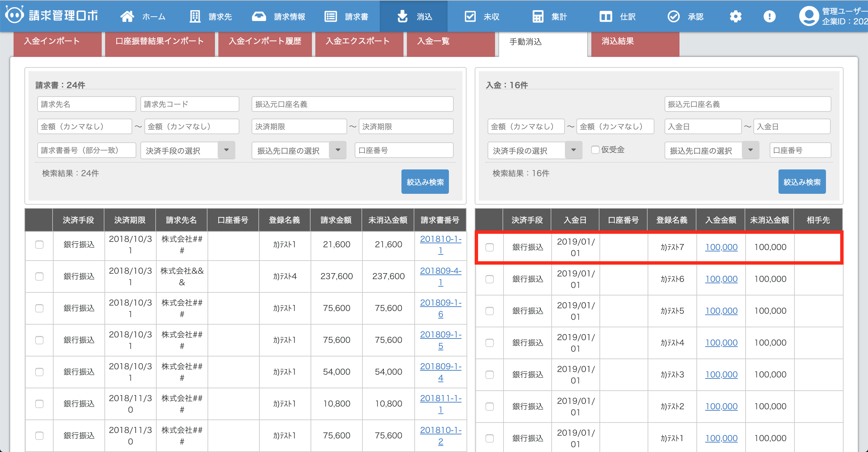Open the 請求情報 inbox tray icon

[x=259, y=16]
